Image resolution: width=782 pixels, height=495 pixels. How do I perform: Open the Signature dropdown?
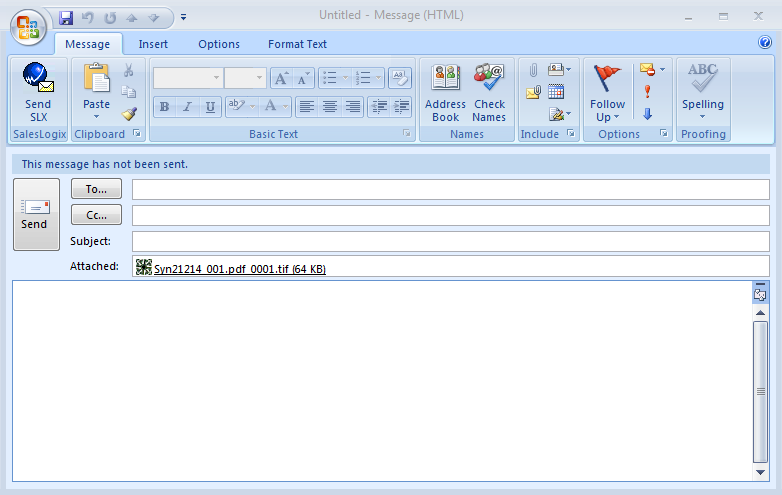click(560, 114)
